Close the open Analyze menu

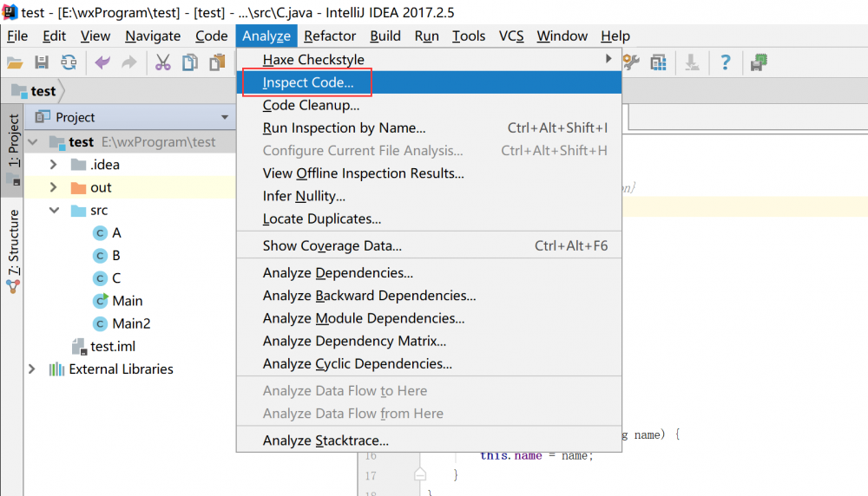(x=266, y=36)
